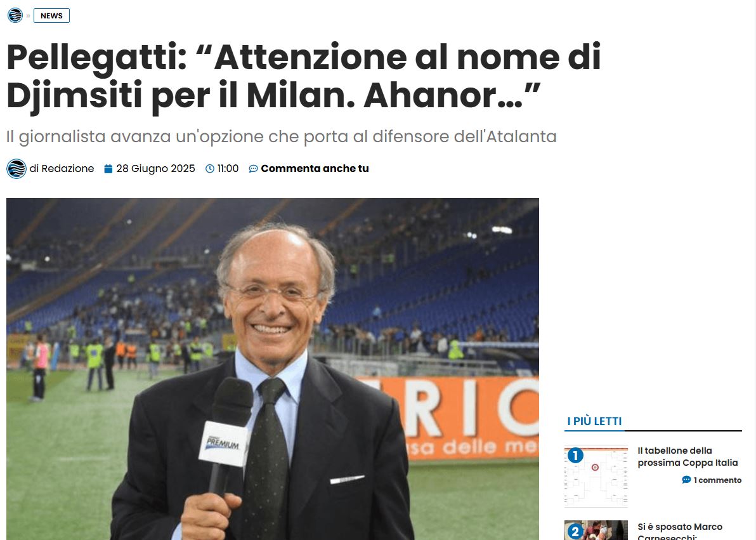This screenshot has width=756, height=540.
Task: Open the 'di Redazione' author link
Action: [x=62, y=168]
